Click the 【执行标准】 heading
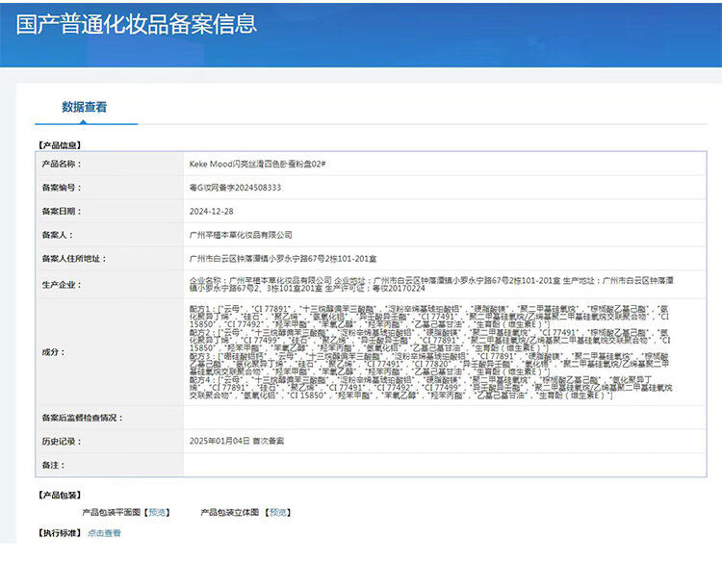Screen dimensions: 722x588 [60, 533]
